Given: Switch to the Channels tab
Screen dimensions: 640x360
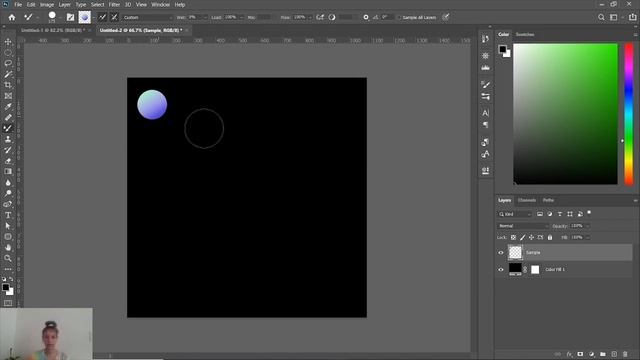Looking at the screenshot, I should pos(527,200).
